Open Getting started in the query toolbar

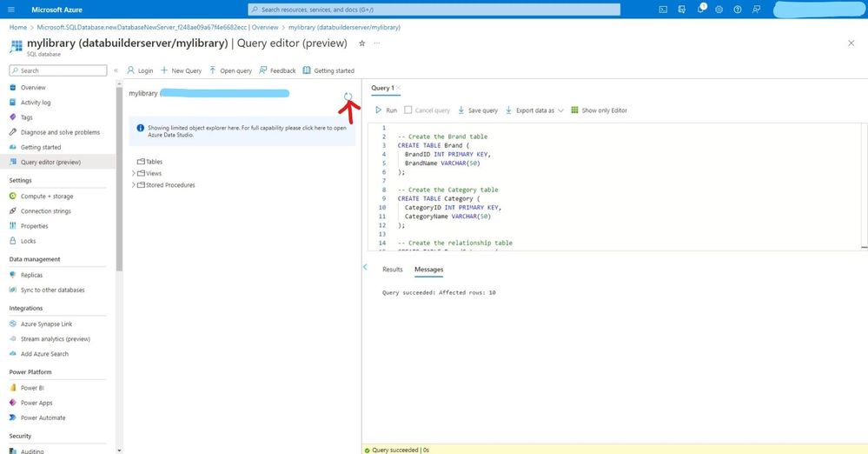[x=328, y=70]
